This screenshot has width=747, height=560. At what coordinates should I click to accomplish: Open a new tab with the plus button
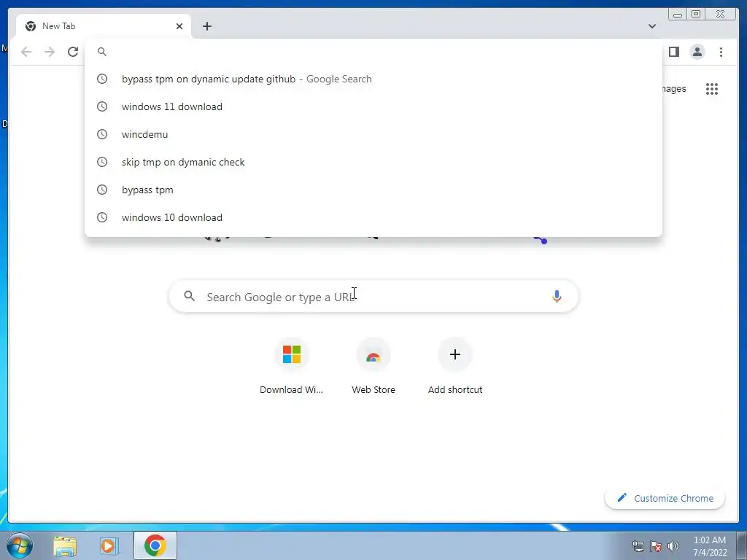click(206, 26)
